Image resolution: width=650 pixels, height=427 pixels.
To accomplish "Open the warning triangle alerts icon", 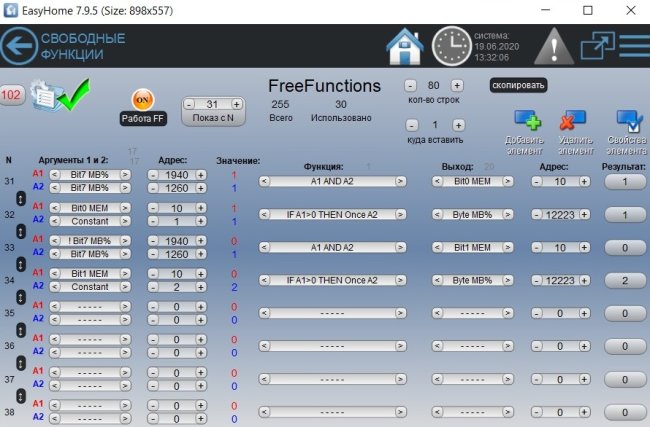I will click(x=552, y=46).
